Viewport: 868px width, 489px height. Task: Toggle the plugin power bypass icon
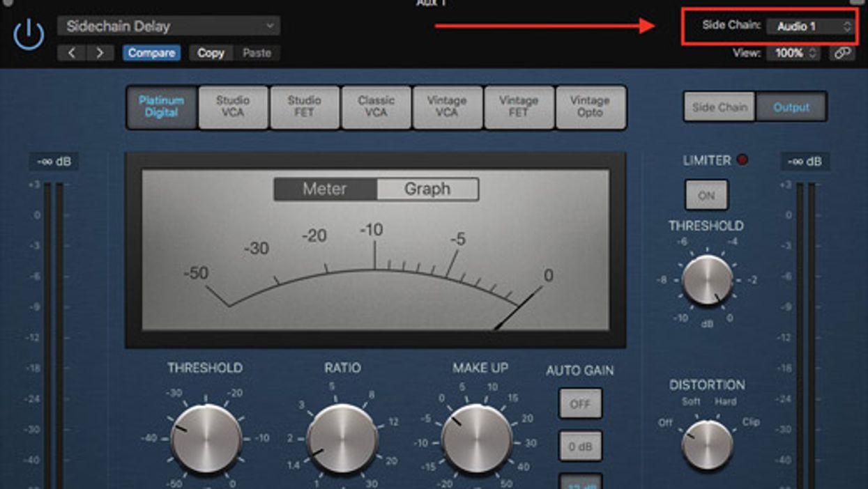pos(29,34)
